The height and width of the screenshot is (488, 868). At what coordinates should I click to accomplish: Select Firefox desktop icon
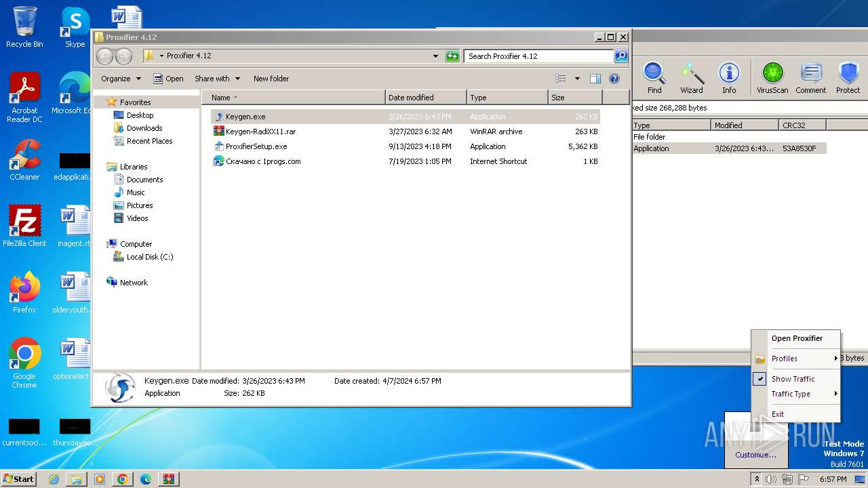tap(24, 293)
